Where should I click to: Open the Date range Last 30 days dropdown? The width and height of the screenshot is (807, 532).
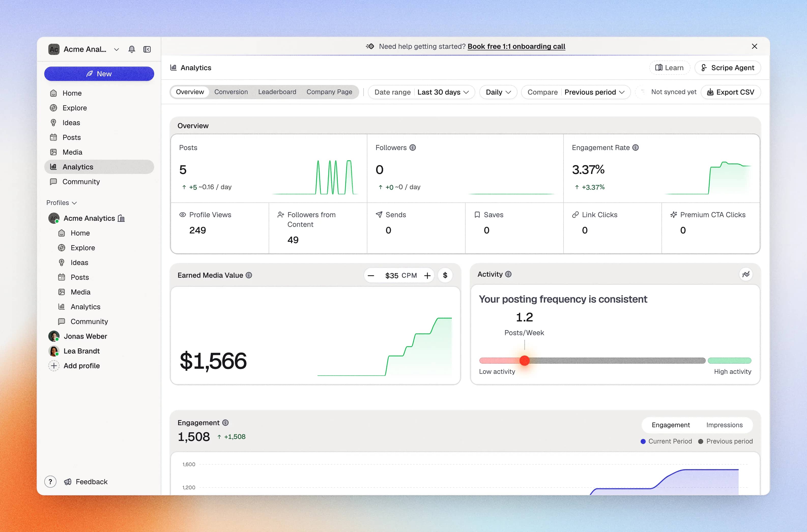coord(422,92)
